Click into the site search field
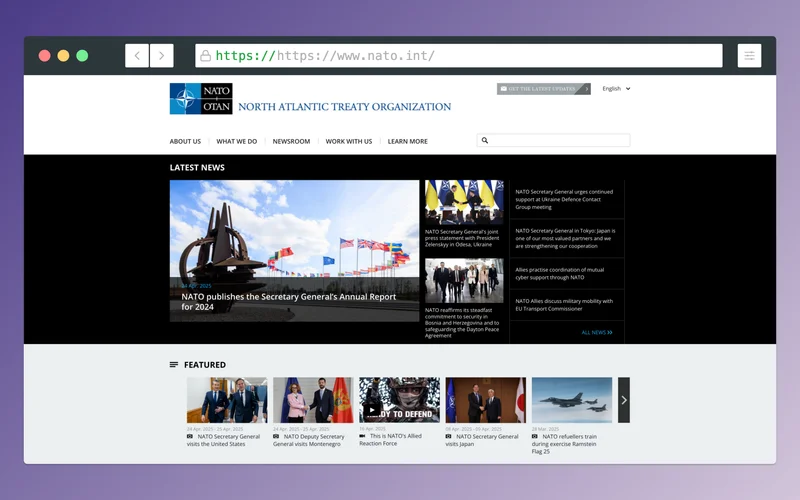800x500 pixels. tap(560, 141)
